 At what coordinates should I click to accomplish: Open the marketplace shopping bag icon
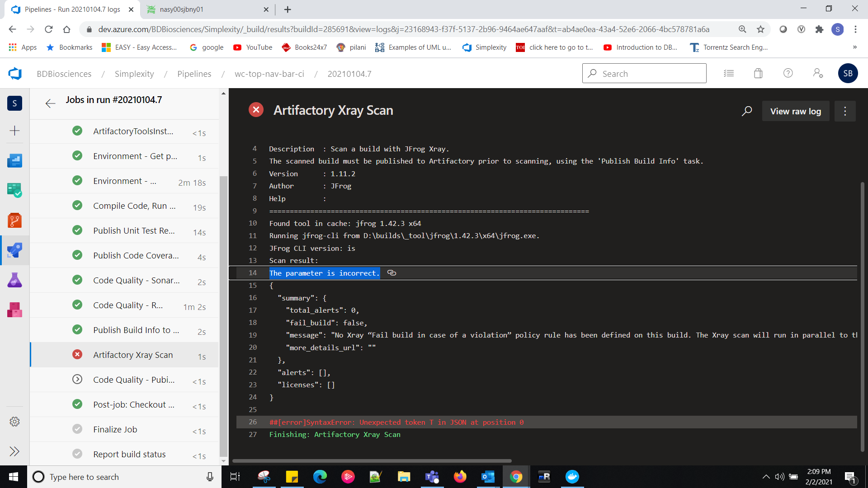(758, 73)
